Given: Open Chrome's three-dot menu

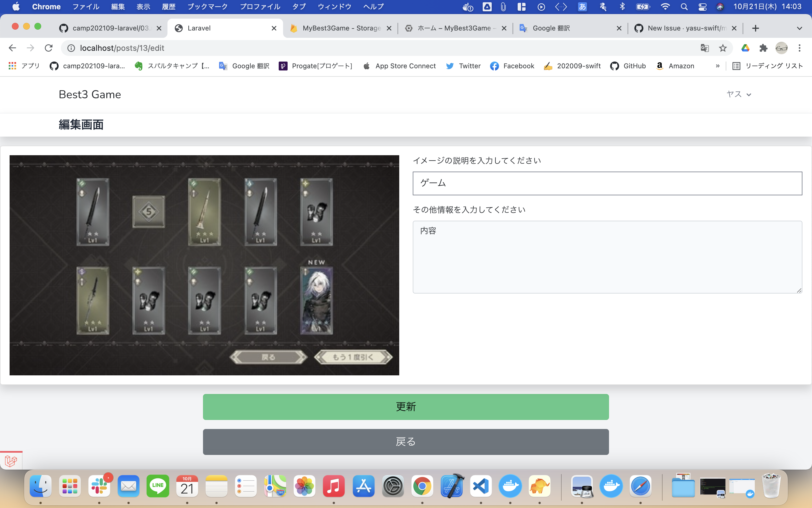Looking at the screenshot, I should click(800, 48).
